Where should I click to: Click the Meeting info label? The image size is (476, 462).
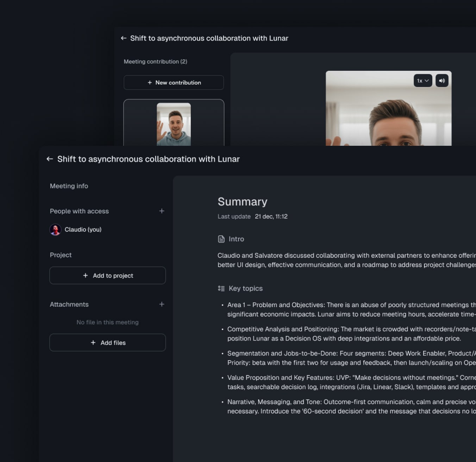pos(69,186)
